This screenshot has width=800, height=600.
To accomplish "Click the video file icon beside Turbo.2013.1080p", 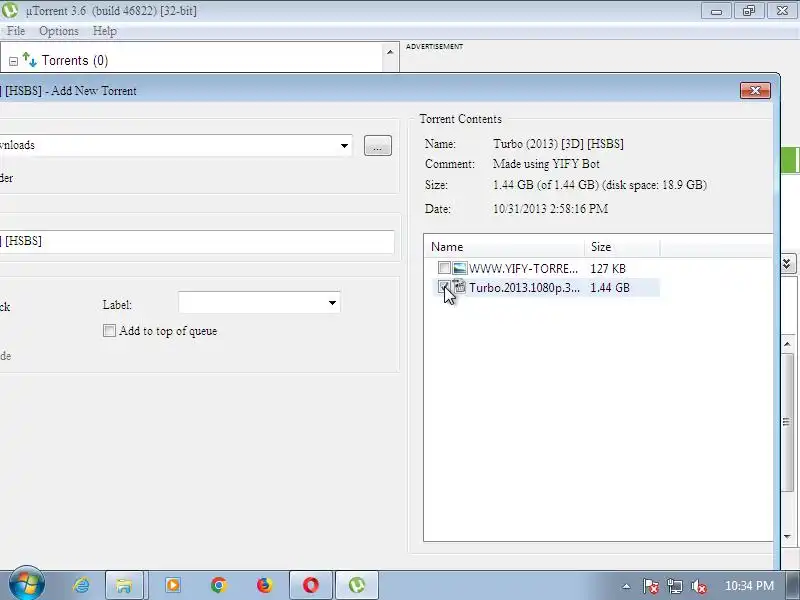I will (x=460, y=287).
